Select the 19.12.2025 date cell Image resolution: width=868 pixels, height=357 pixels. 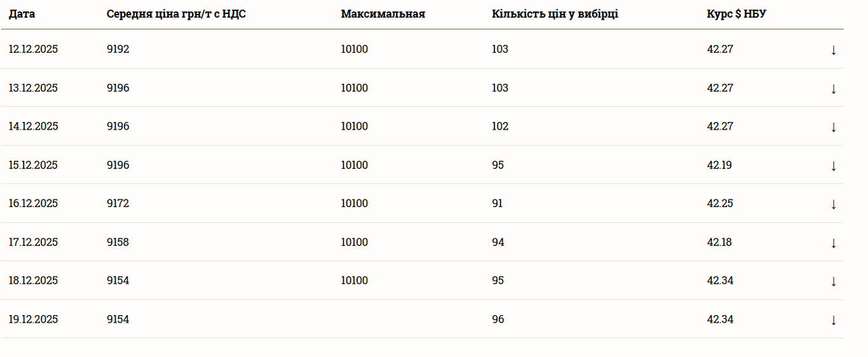(33, 319)
